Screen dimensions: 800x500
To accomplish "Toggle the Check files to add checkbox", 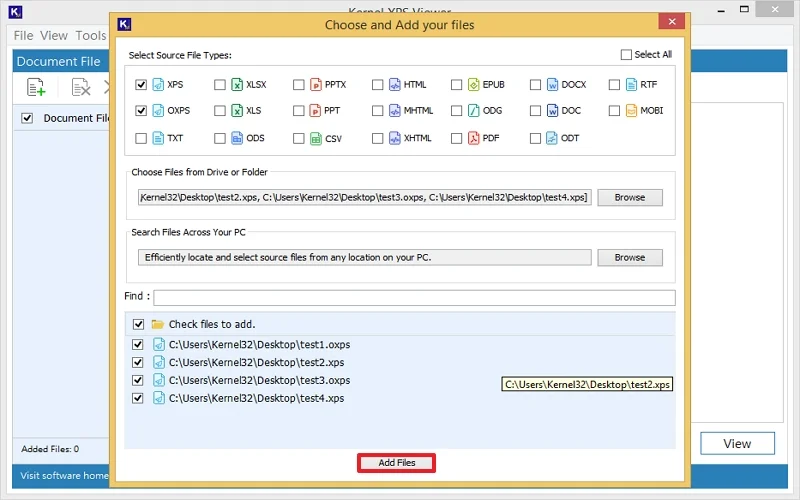I will (x=138, y=324).
